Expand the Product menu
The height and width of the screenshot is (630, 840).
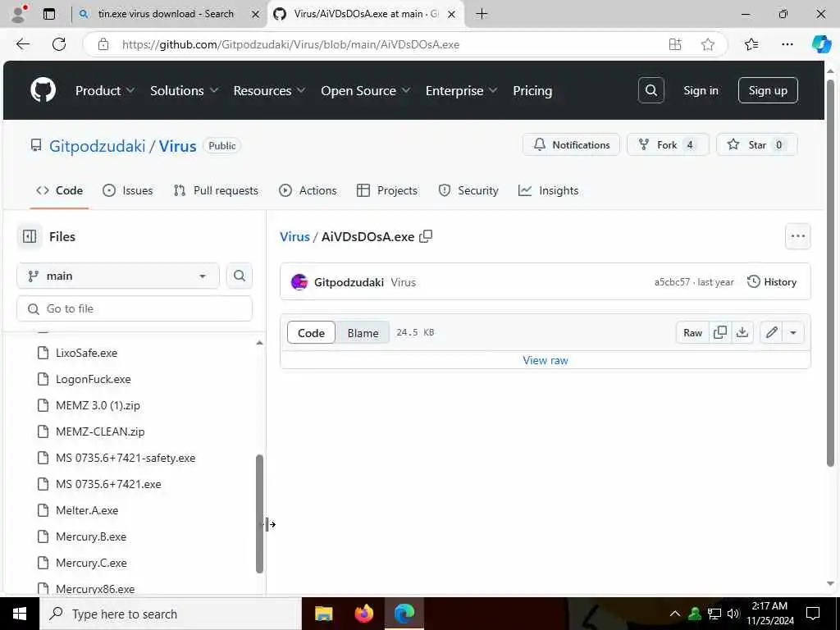click(x=104, y=90)
